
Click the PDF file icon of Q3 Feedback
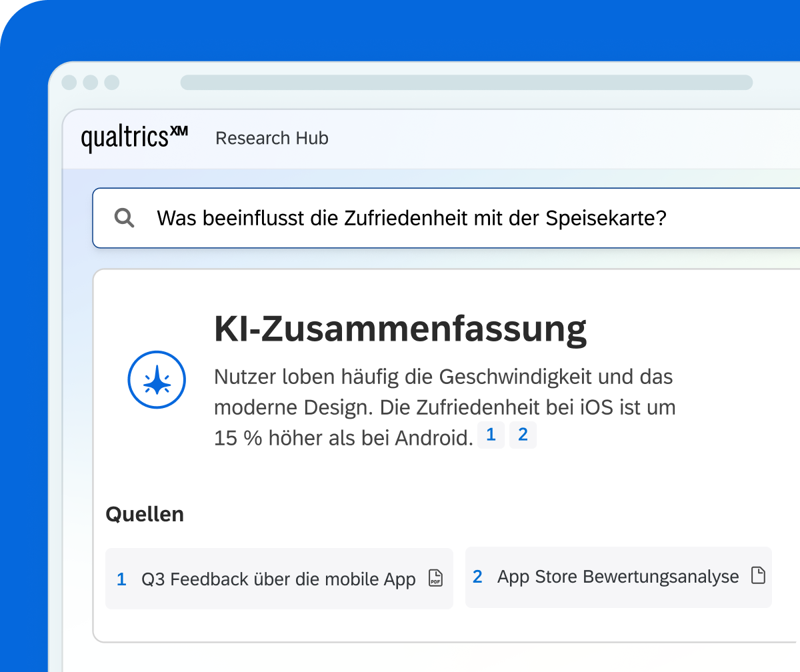click(435, 578)
